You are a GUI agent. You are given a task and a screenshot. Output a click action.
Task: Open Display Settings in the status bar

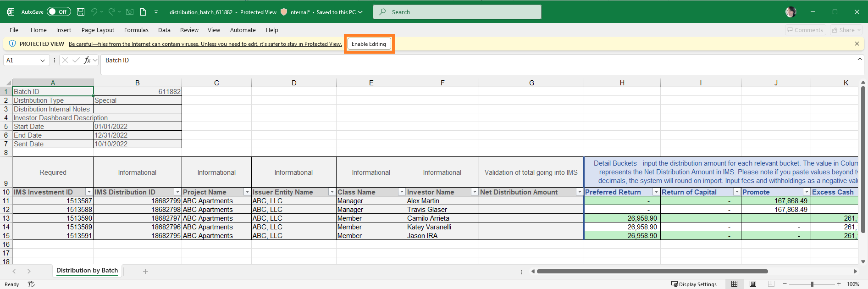tap(694, 284)
